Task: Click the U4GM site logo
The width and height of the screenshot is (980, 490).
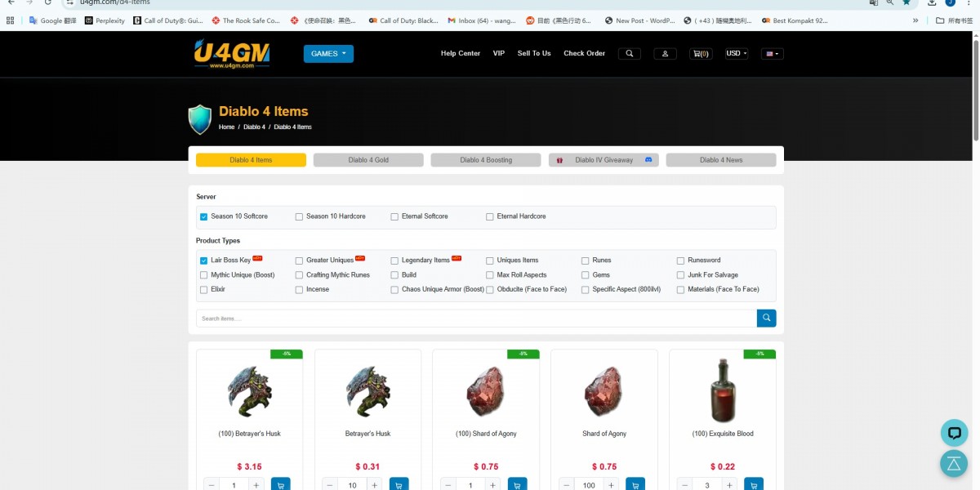Action: [231, 54]
